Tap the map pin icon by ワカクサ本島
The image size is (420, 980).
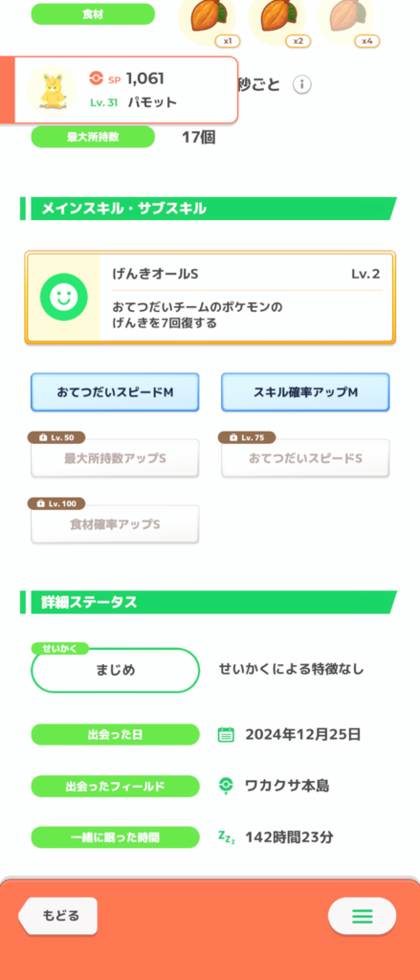(x=226, y=786)
